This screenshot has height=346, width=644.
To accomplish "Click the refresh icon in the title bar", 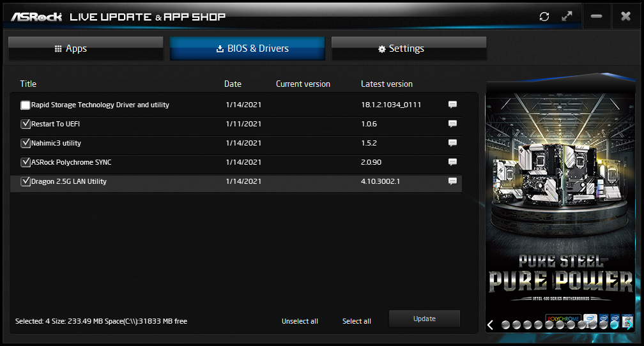I will click(x=544, y=17).
